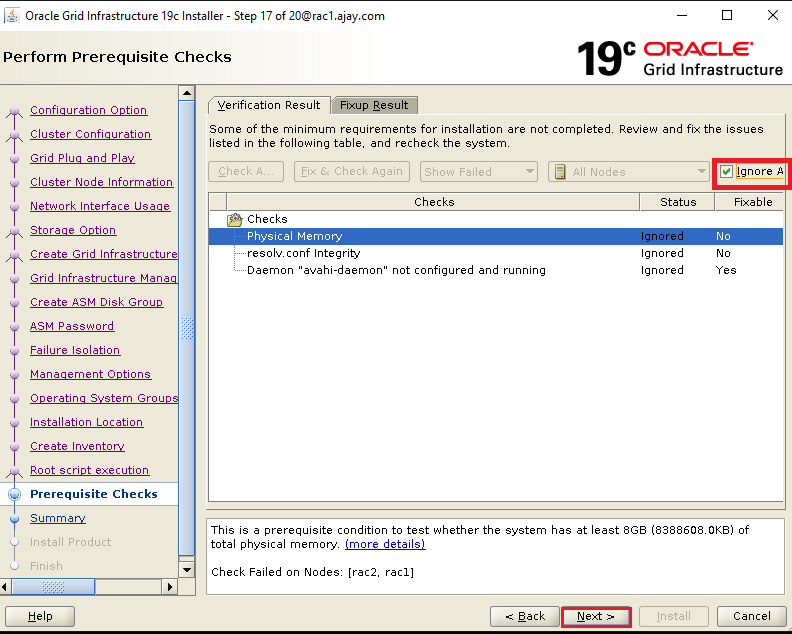Click the Cancel button
The image size is (792, 634).
752,616
